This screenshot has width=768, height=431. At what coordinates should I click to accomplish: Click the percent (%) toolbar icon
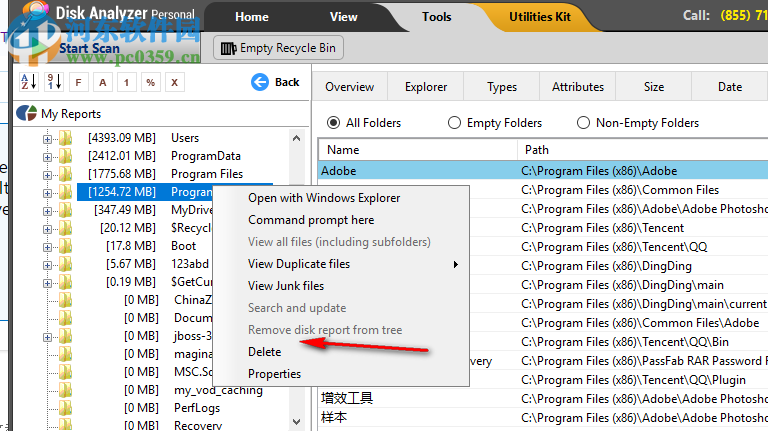click(x=150, y=82)
